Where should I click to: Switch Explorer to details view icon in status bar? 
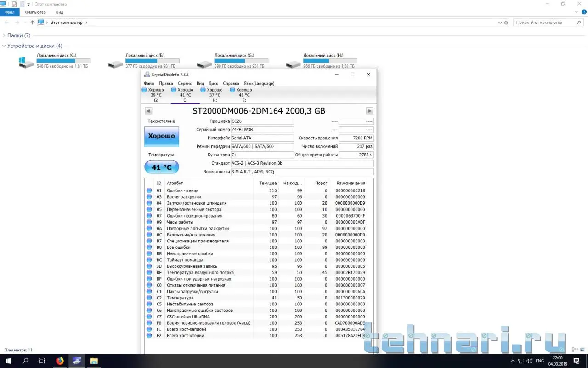574,350
